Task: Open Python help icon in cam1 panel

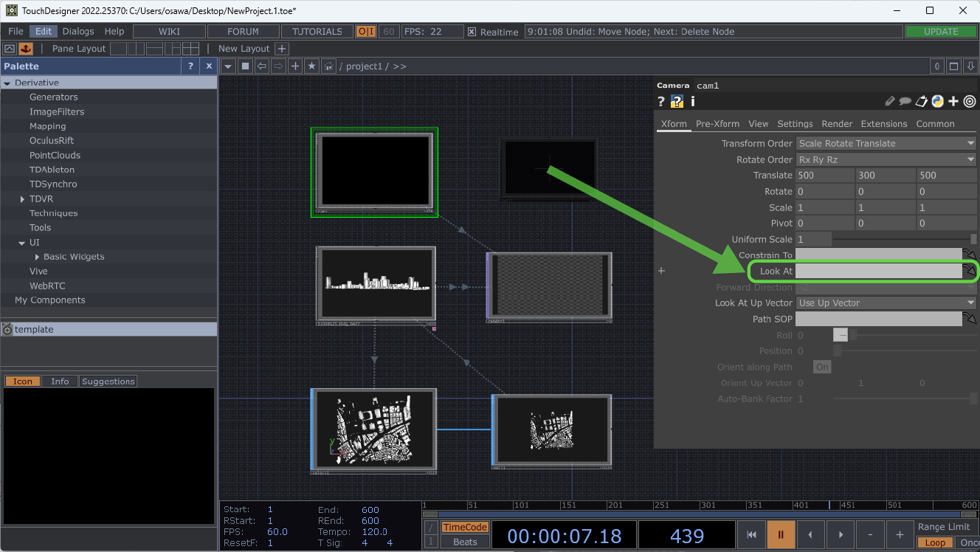Action: click(677, 102)
